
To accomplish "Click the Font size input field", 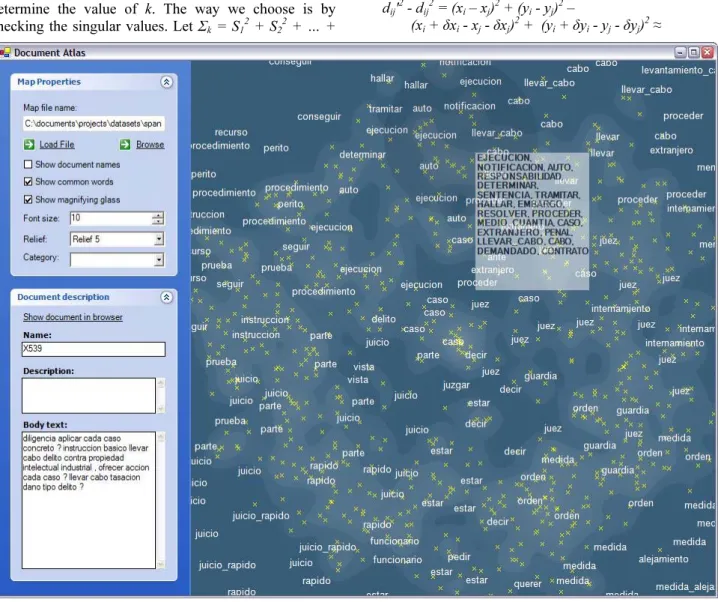I will [111, 218].
